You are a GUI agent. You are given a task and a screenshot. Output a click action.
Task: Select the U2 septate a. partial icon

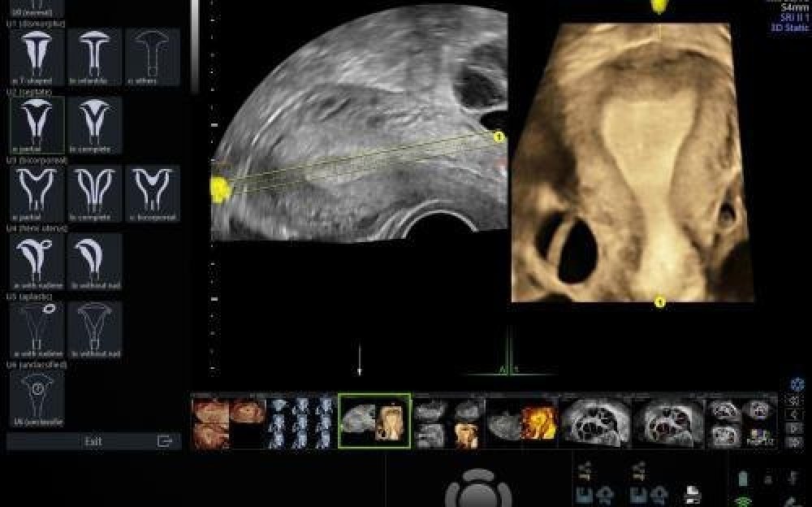(37, 123)
